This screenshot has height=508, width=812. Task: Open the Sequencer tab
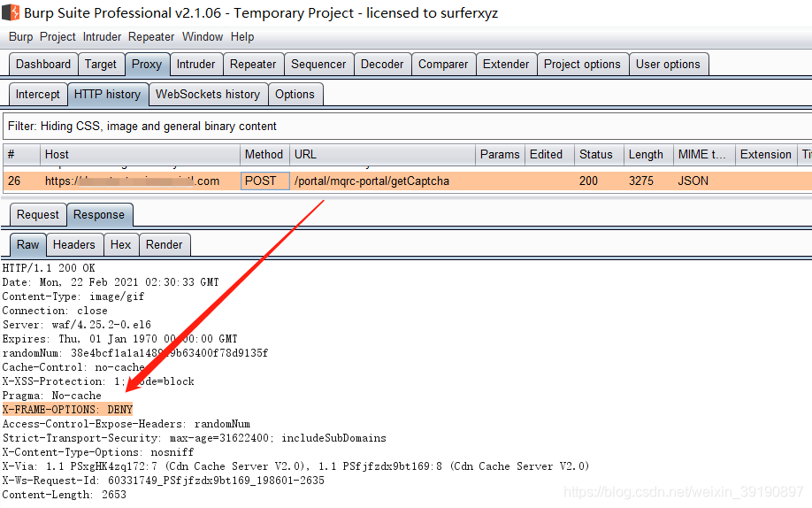click(318, 65)
